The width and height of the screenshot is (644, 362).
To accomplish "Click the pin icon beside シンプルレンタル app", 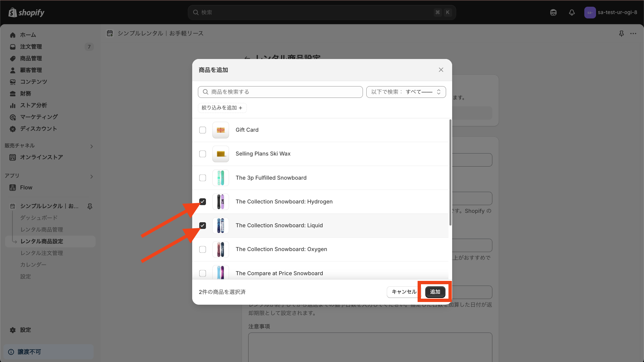I will pos(90,206).
